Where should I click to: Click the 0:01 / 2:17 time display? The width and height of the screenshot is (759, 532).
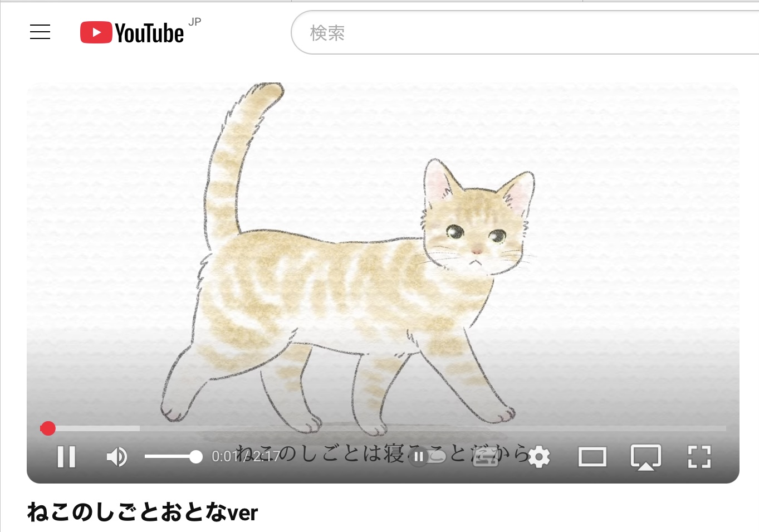pyautogui.click(x=245, y=457)
